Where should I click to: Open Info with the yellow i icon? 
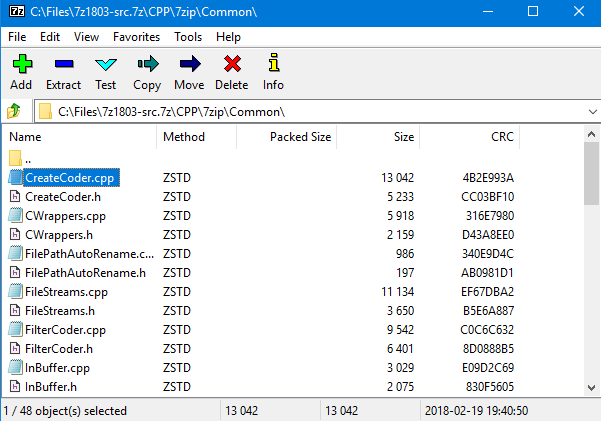coord(274,62)
